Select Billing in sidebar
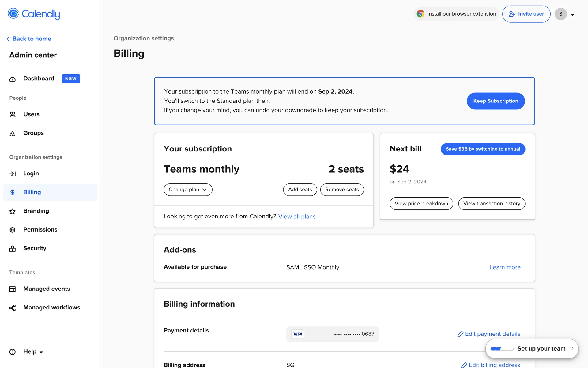The height and width of the screenshot is (368, 588). point(32,192)
